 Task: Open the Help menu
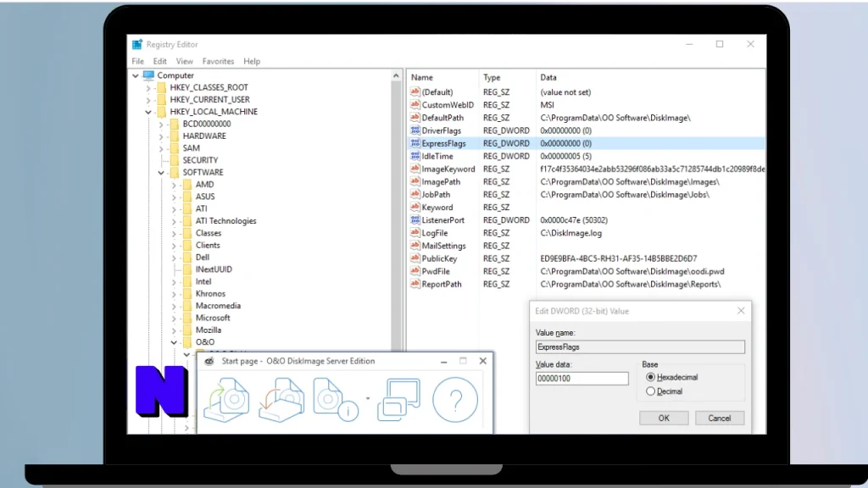(252, 61)
